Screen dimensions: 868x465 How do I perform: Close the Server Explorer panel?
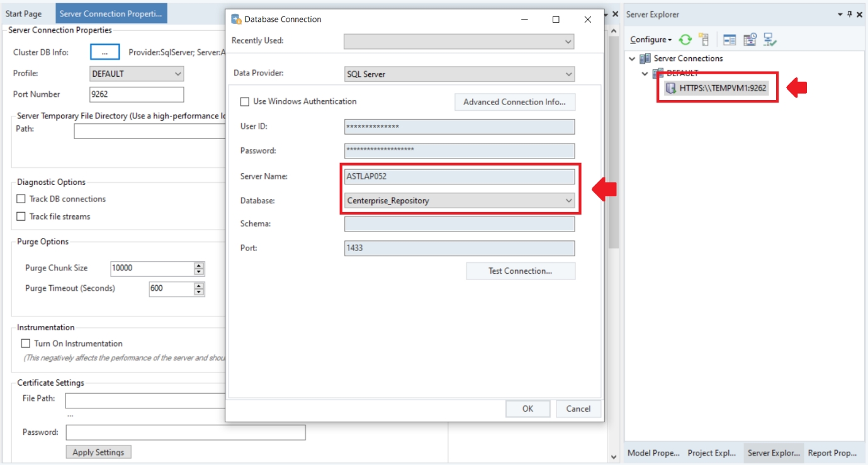pyautogui.click(x=860, y=14)
